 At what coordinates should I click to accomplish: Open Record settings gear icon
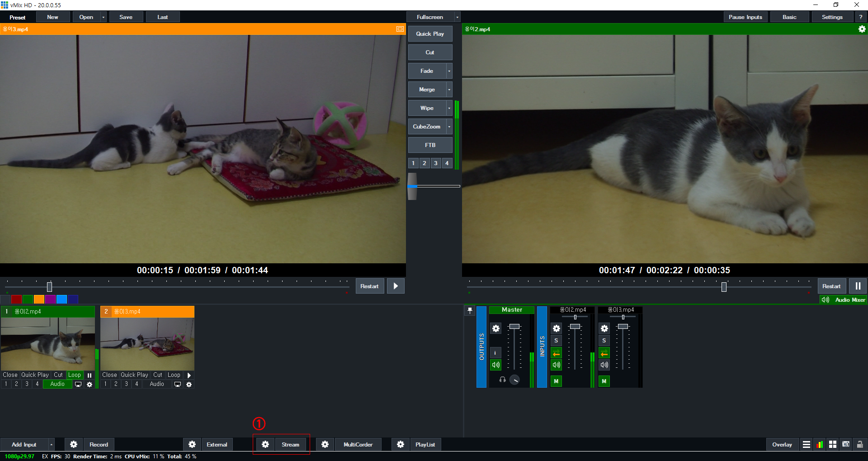(x=74, y=444)
